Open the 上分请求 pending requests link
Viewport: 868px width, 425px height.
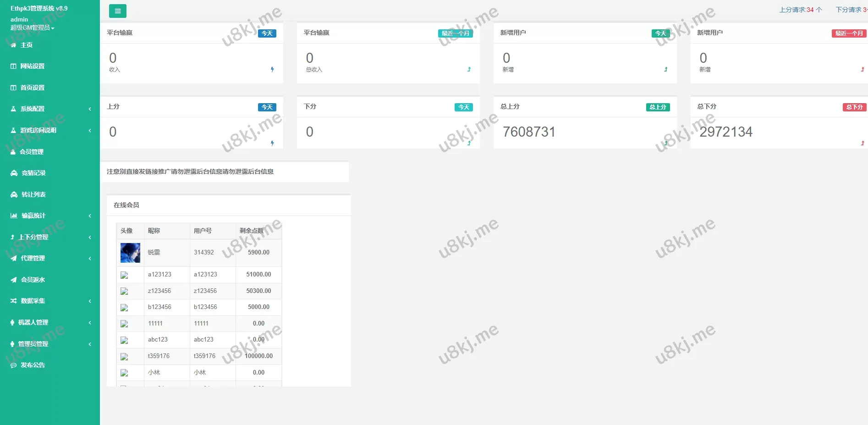click(801, 10)
